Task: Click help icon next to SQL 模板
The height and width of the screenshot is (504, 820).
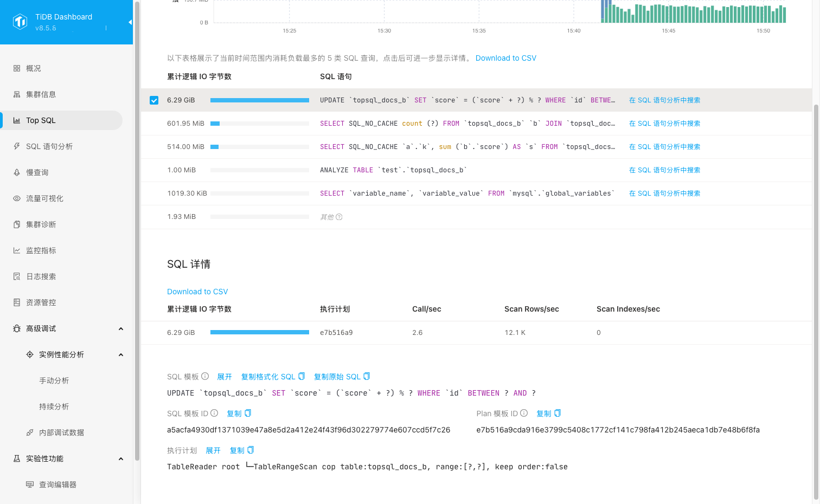Action: pos(205,376)
